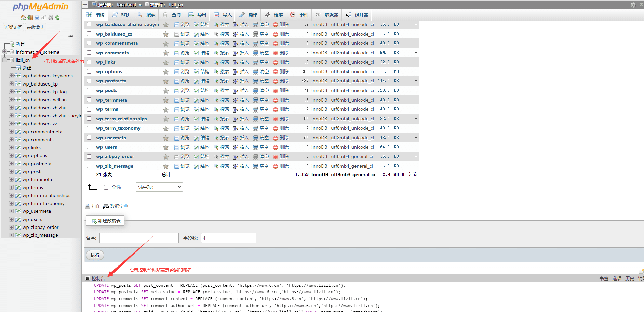Star wp_options as favorite table
The image size is (644, 312).
click(x=166, y=72)
